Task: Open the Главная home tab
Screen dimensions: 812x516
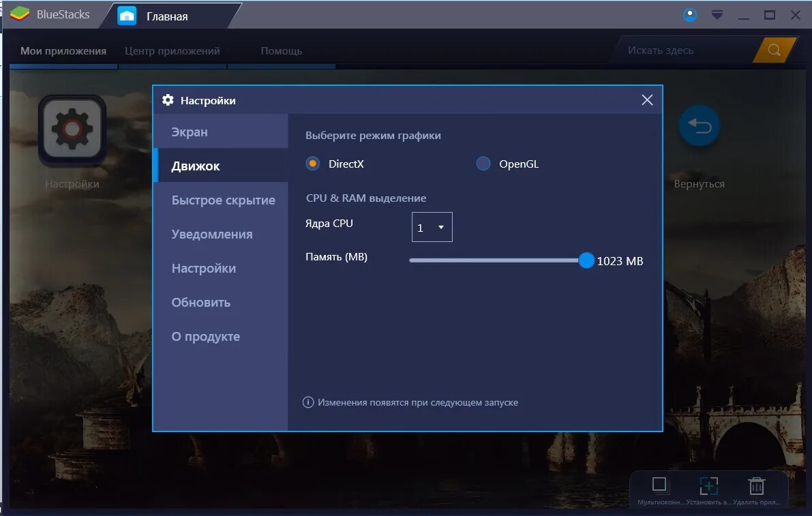Action: click(x=167, y=16)
